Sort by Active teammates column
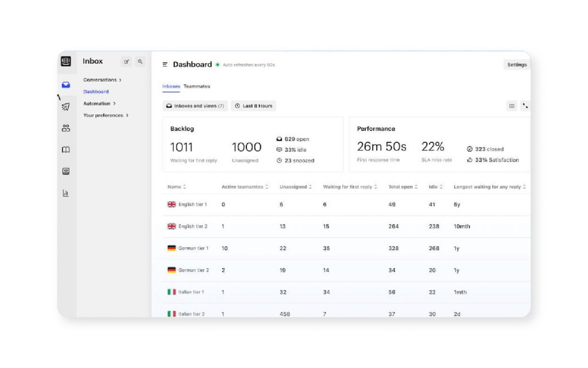Viewport: 588px width, 368px height. pyautogui.click(x=245, y=187)
